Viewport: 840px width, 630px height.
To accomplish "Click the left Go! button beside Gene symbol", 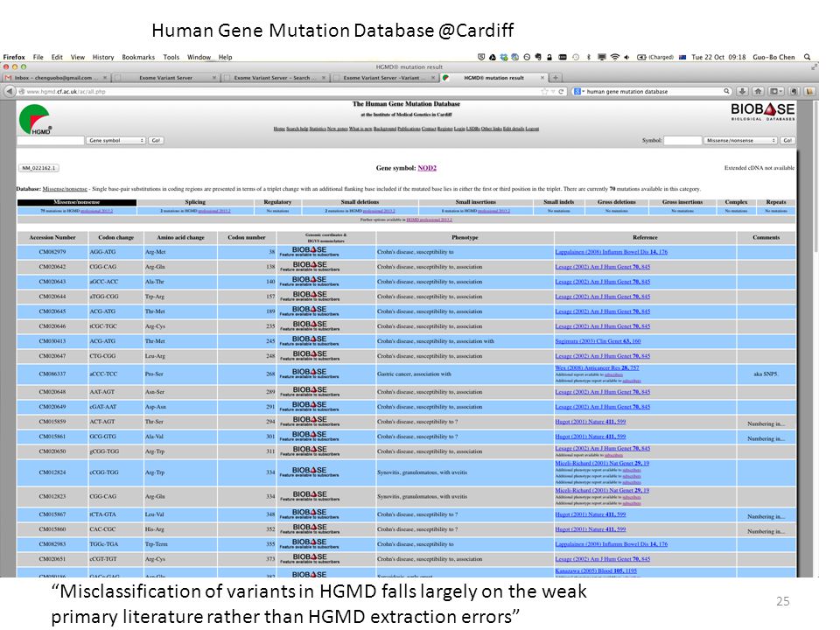I will point(156,140).
